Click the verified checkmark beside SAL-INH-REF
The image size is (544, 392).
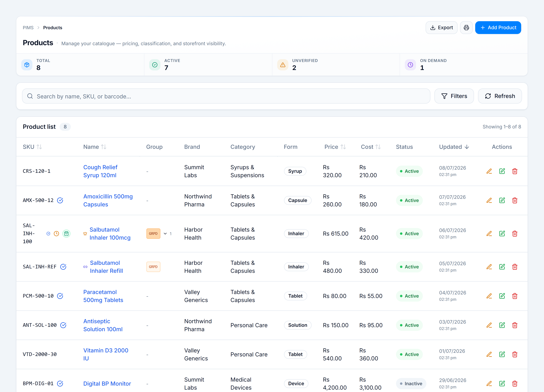click(63, 267)
